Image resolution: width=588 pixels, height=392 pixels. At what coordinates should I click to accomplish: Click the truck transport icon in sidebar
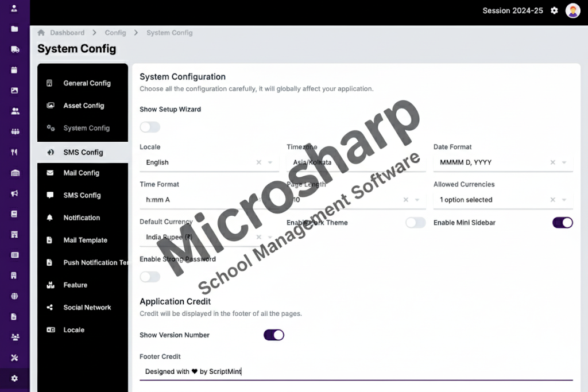point(14,49)
